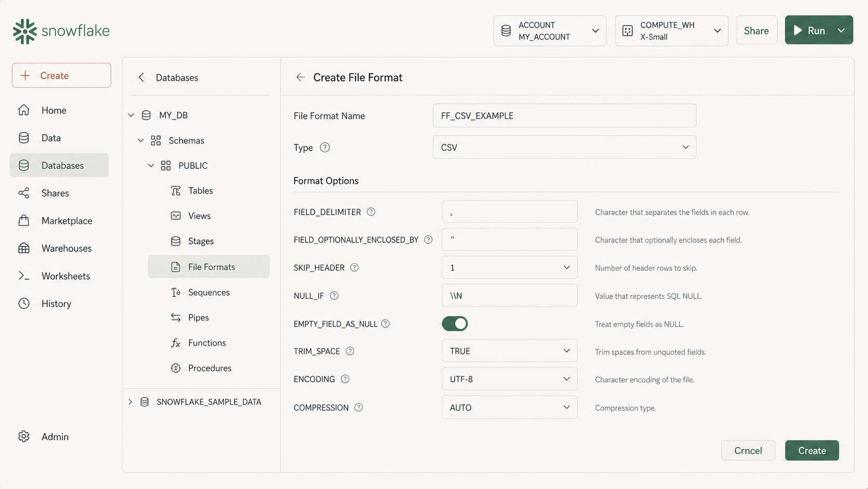Image resolution: width=868 pixels, height=489 pixels.
Task: Click the Sequences icon in the tree
Action: pyautogui.click(x=176, y=292)
